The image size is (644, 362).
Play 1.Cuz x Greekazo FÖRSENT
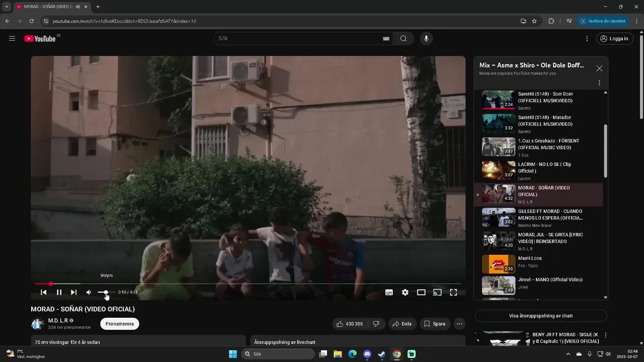click(538, 147)
